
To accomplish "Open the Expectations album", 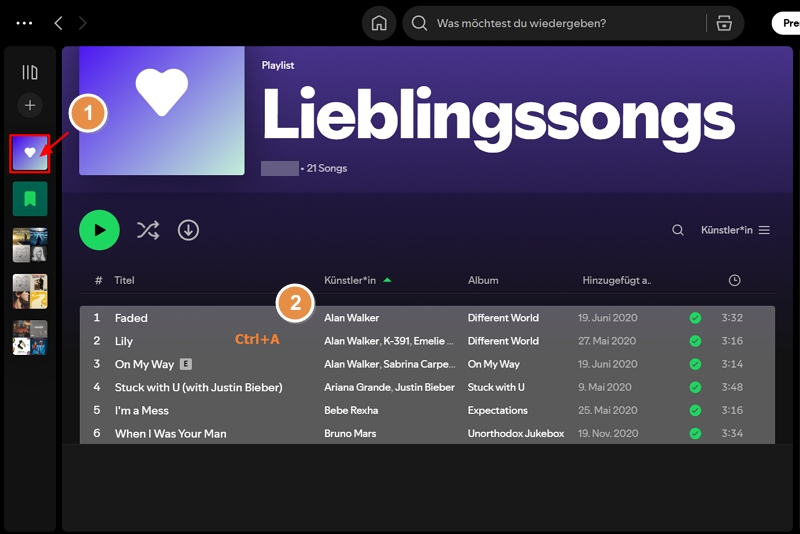I will click(x=497, y=410).
